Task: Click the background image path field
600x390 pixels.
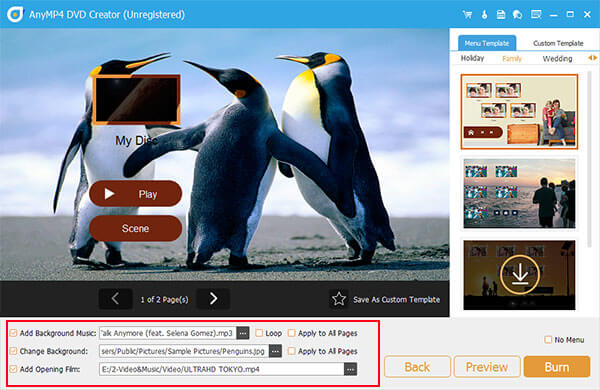Action: pyautogui.click(x=184, y=351)
